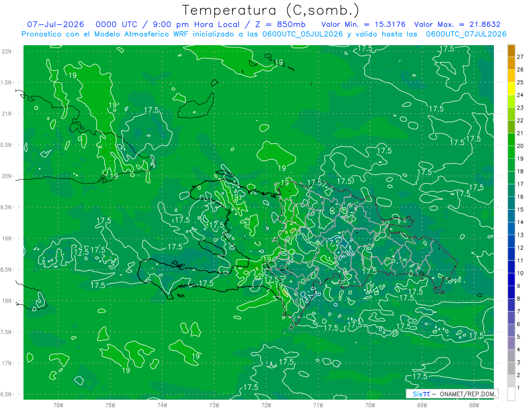This screenshot has height=411, width=532.
Task: Click the '6' color scale label
Action: (519, 324)
